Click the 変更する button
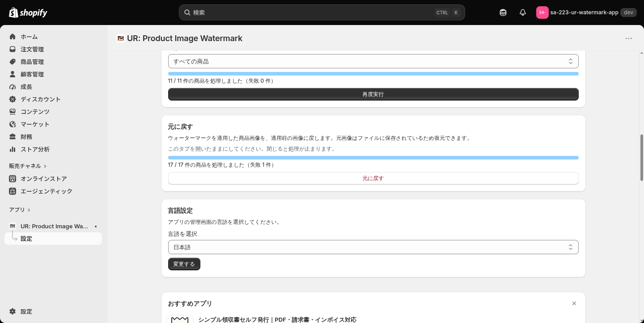This screenshot has height=323, width=644. coord(184,264)
